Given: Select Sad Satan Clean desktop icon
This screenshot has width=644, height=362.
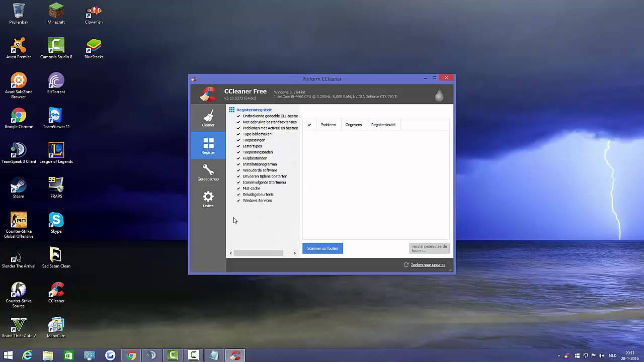Looking at the screenshot, I should (x=56, y=257).
